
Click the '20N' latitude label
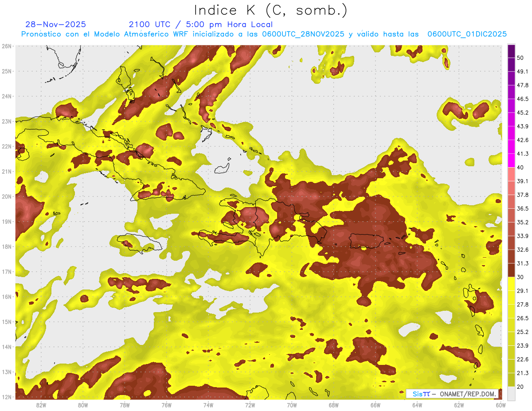[7, 196]
